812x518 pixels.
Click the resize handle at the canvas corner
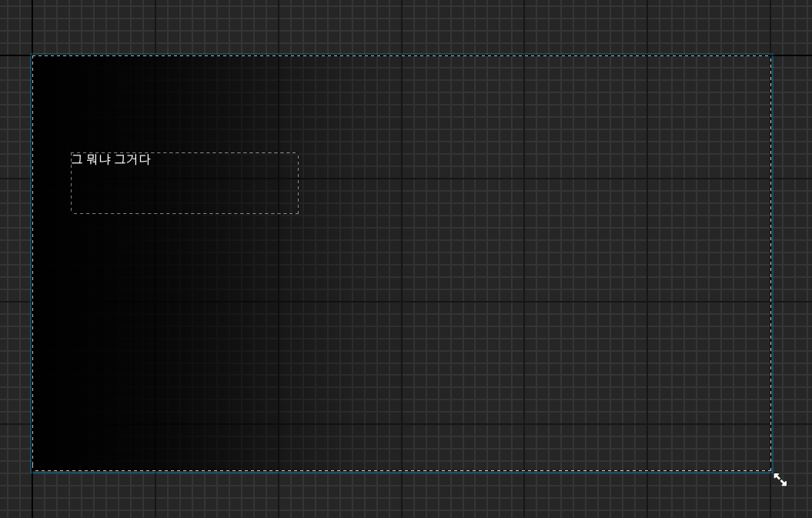pyautogui.click(x=780, y=480)
